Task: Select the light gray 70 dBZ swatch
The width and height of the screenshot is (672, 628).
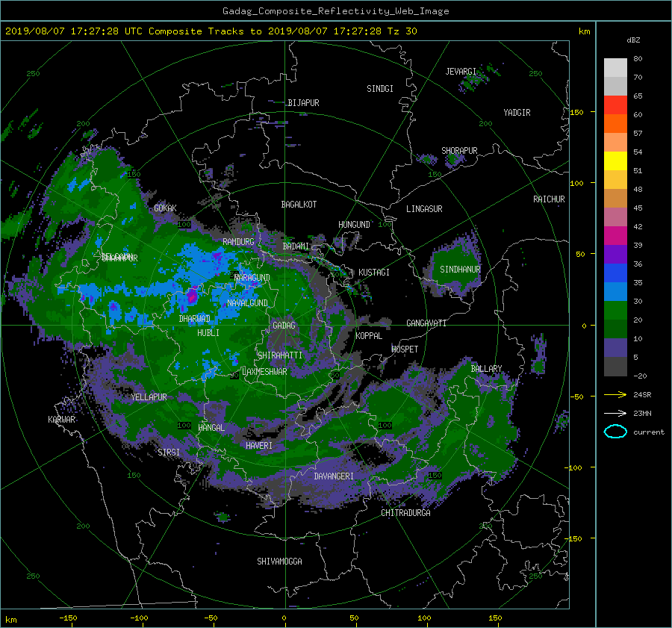Action: (x=615, y=68)
